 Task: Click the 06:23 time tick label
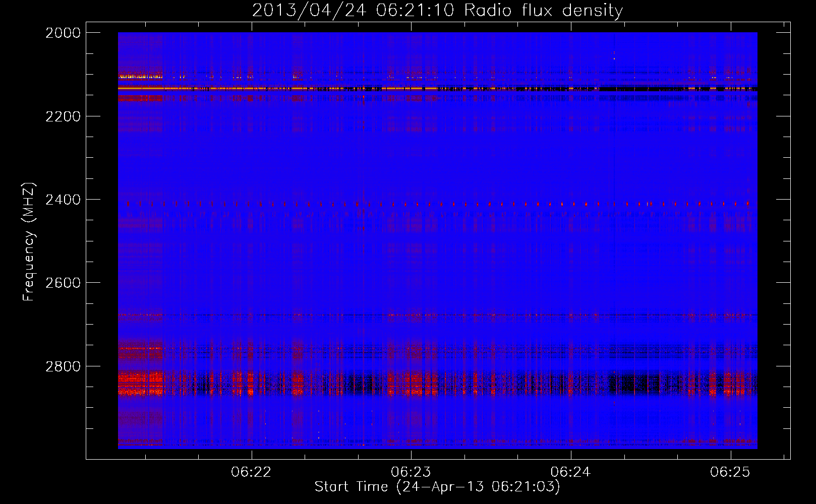pyautogui.click(x=411, y=472)
